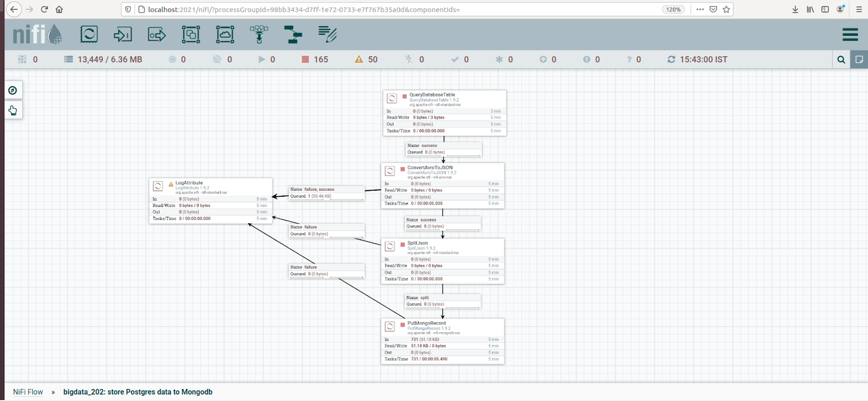Open the bulletin board icon
The image size is (868, 401).
[859, 60]
